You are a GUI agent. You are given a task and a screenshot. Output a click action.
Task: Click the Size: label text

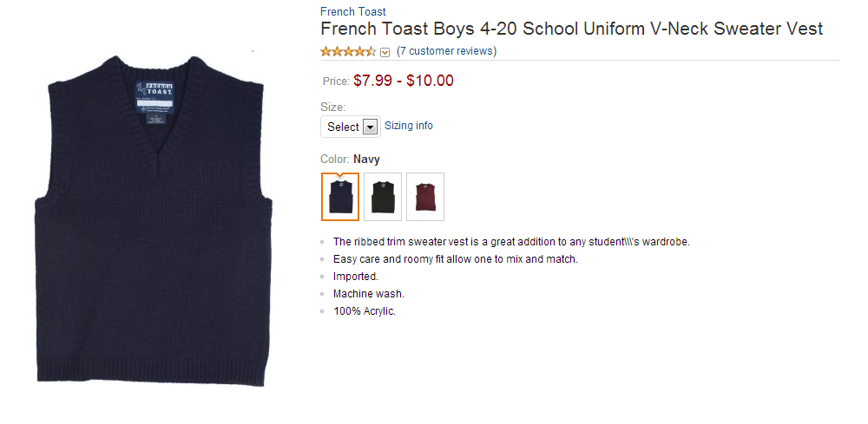(333, 107)
